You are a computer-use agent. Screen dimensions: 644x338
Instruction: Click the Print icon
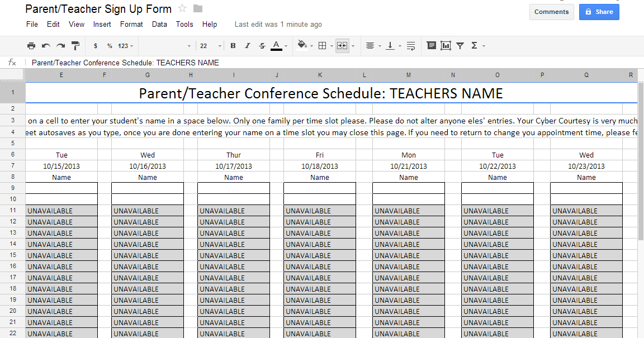pyautogui.click(x=31, y=45)
